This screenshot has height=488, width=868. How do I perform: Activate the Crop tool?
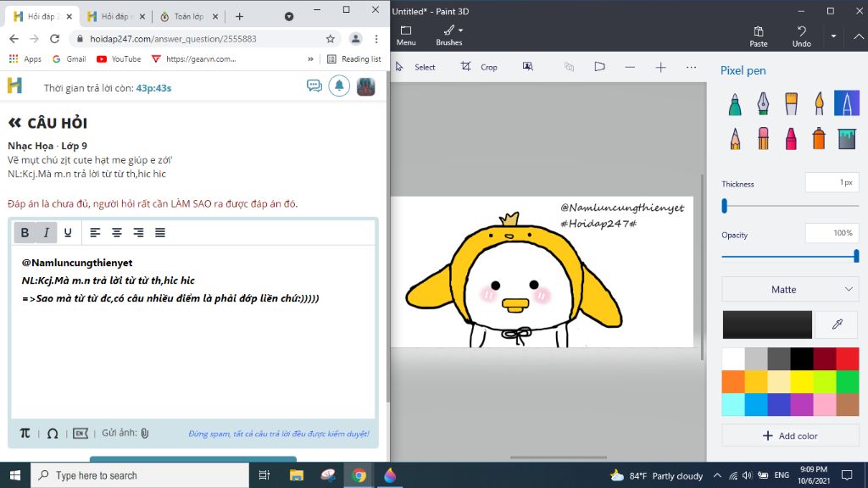(x=480, y=67)
